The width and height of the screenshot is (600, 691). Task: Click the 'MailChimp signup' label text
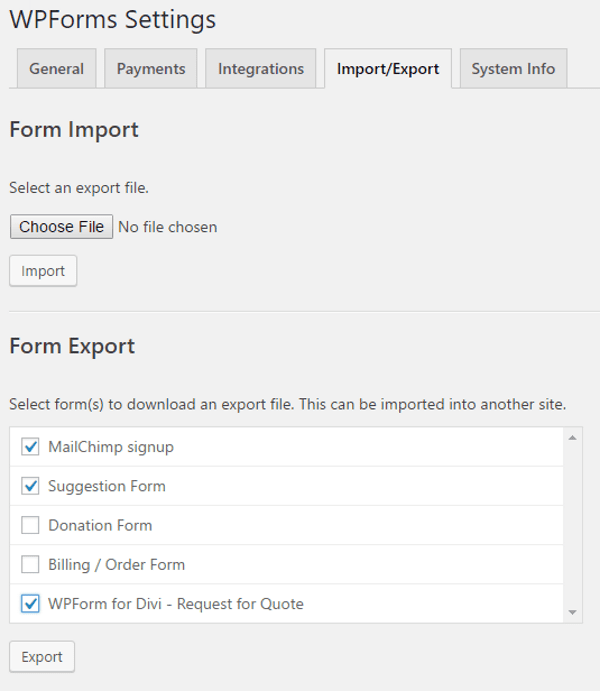tap(110, 447)
